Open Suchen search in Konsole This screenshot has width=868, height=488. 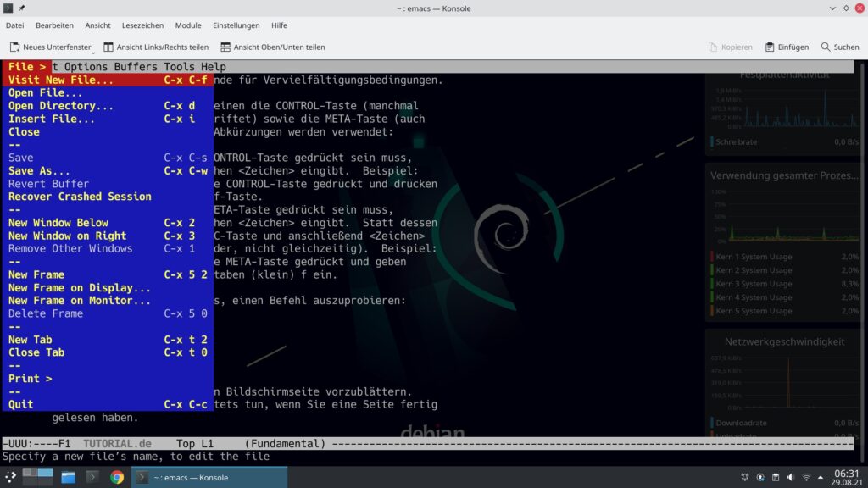(840, 47)
